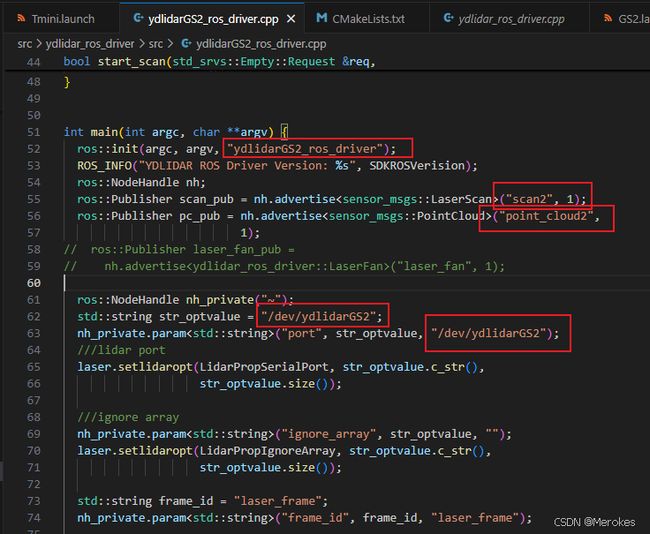Click the C++ icon in the breadcrumb

click(187, 43)
